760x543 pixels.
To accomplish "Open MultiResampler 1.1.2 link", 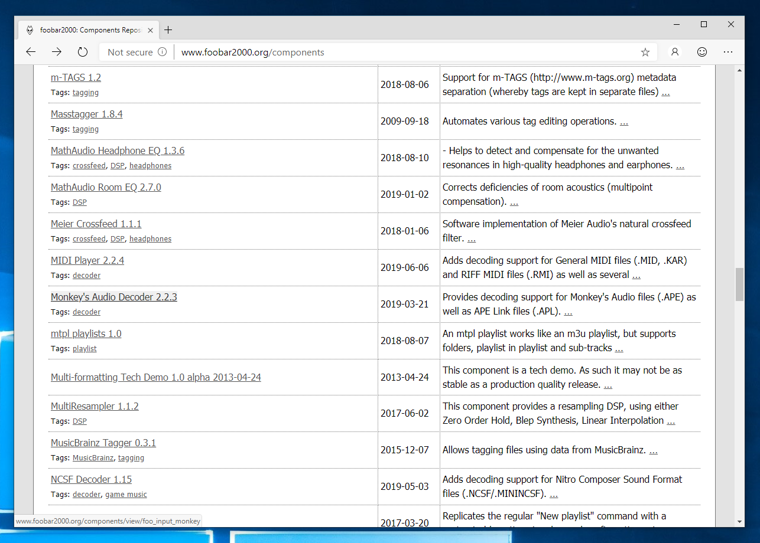I will (95, 406).
